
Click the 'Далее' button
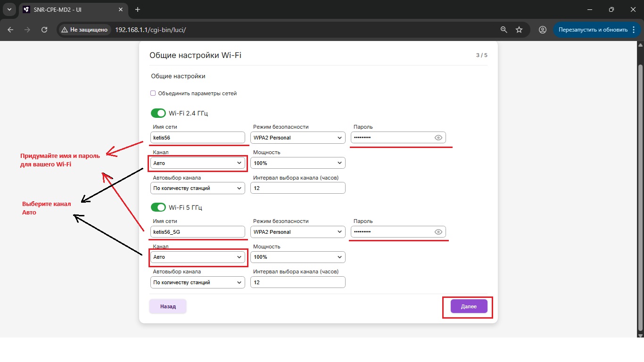click(469, 306)
